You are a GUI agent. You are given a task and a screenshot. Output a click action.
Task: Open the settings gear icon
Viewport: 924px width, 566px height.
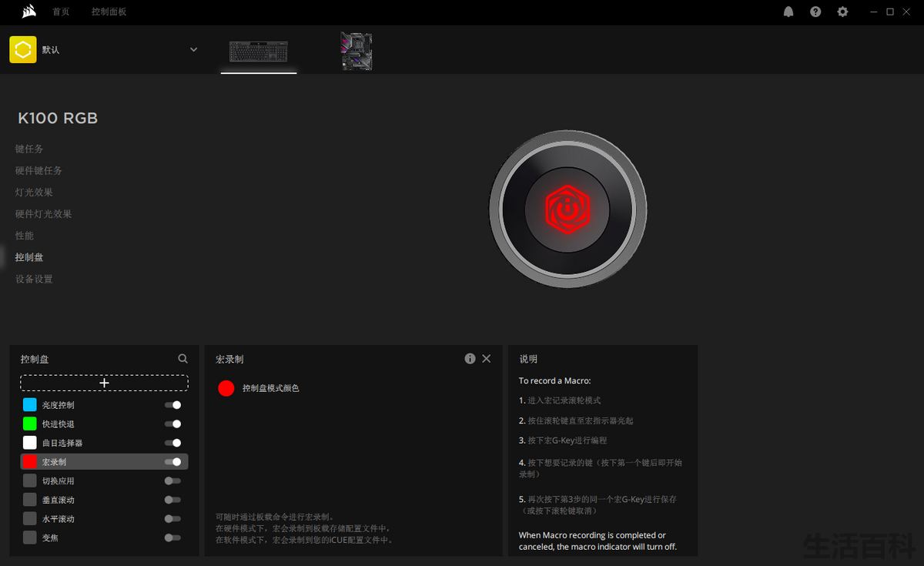(x=842, y=12)
